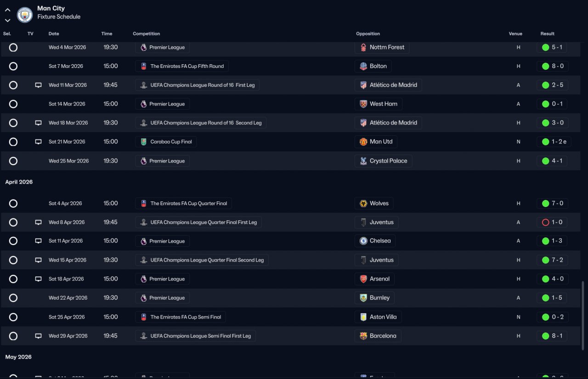Image resolution: width=588 pixels, height=379 pixels.
Task: Click the date Sat 21 Mar 2026
Action: 67,142
